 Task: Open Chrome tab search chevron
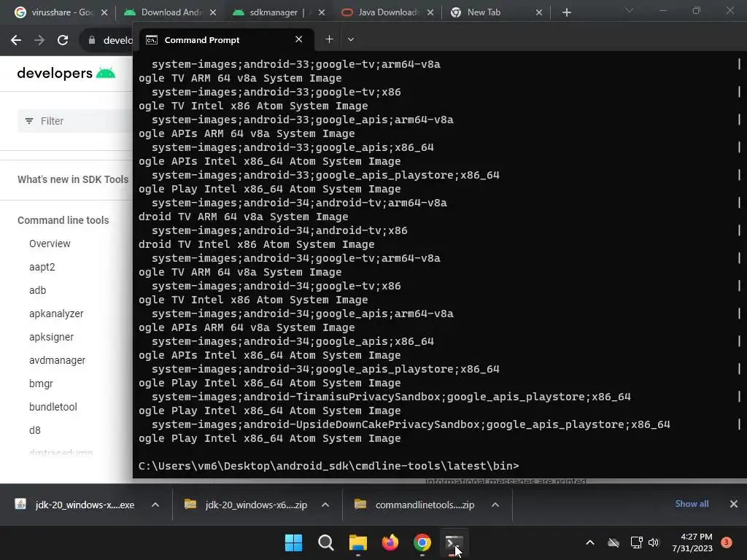point(630,10)
